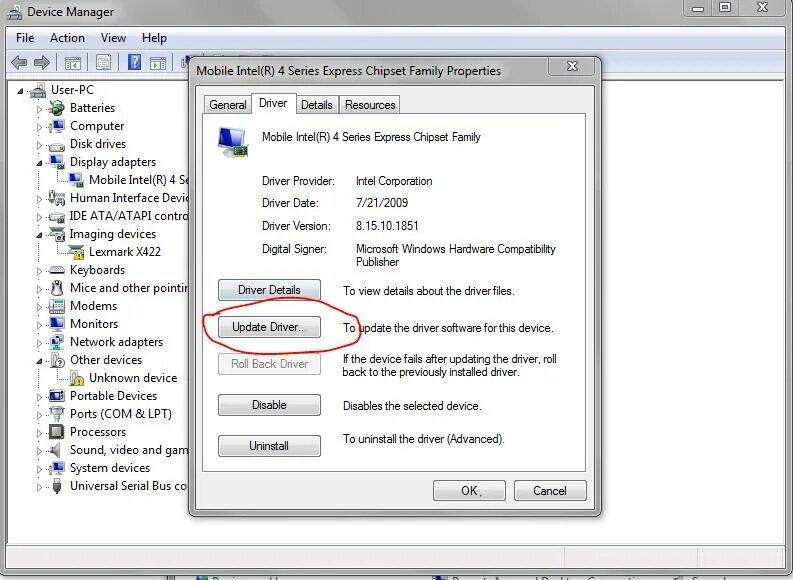Confirm the dialog with OK
The width and height of the screenshot is (793, 580).
(x=469, y=490)
